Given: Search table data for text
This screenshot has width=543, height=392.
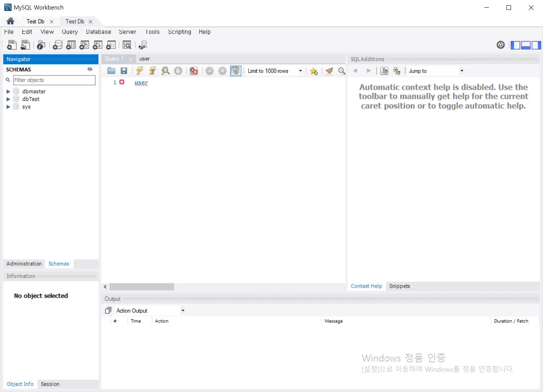Looking at the screenshot, I should pos(127,45).
